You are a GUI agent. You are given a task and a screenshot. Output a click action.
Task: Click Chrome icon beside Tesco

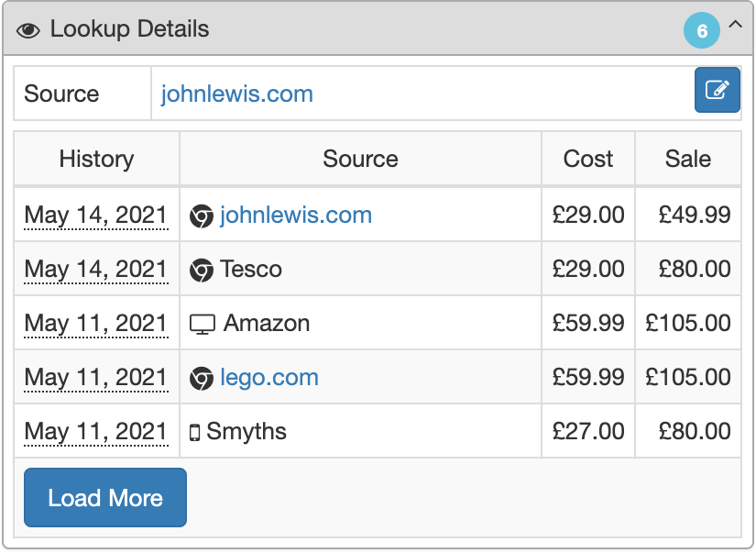[202, 270]
